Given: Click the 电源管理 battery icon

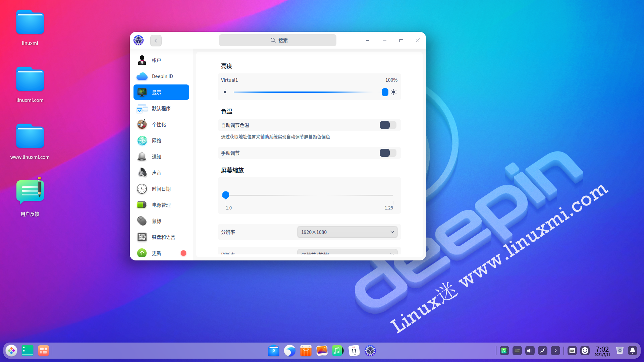Looking at the screenshot, I should pos(142,205).
